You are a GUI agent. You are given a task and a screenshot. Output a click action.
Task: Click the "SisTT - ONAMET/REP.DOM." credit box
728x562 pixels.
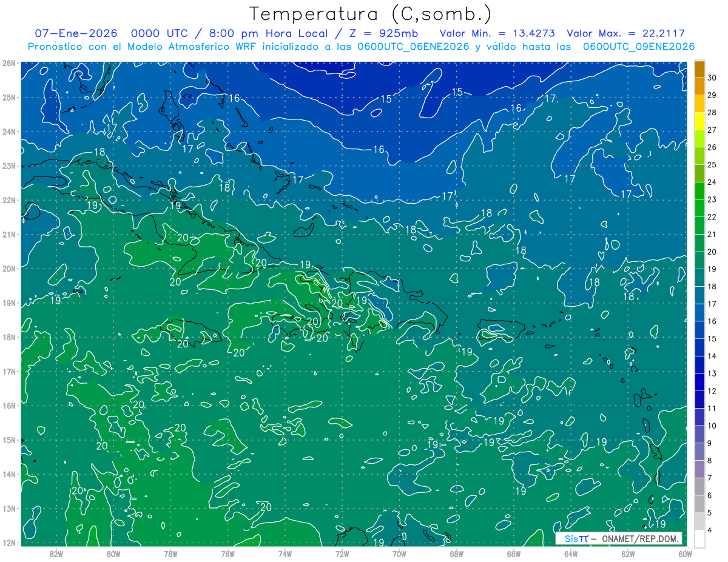619,538
